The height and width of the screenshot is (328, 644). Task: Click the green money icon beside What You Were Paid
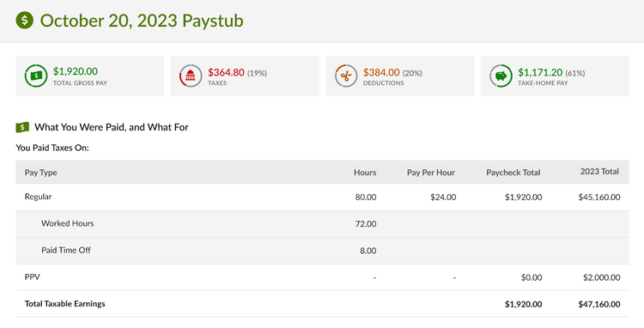[x=22, y=127]
